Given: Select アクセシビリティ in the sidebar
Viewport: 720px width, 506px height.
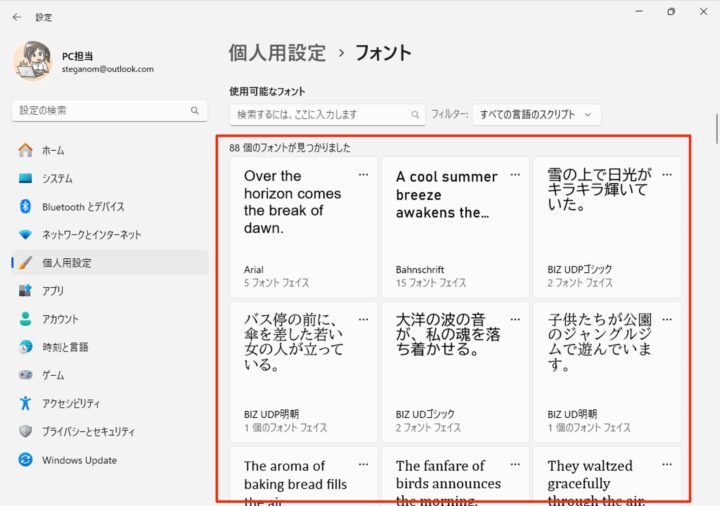Looking at the screenshot, I should click(110, 403).
